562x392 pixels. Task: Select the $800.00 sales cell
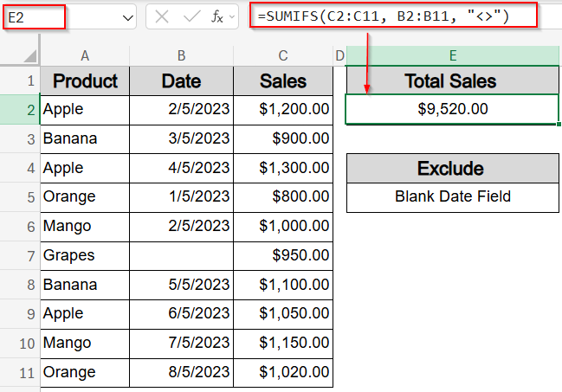pyautogui.click(x=283, y=197)
